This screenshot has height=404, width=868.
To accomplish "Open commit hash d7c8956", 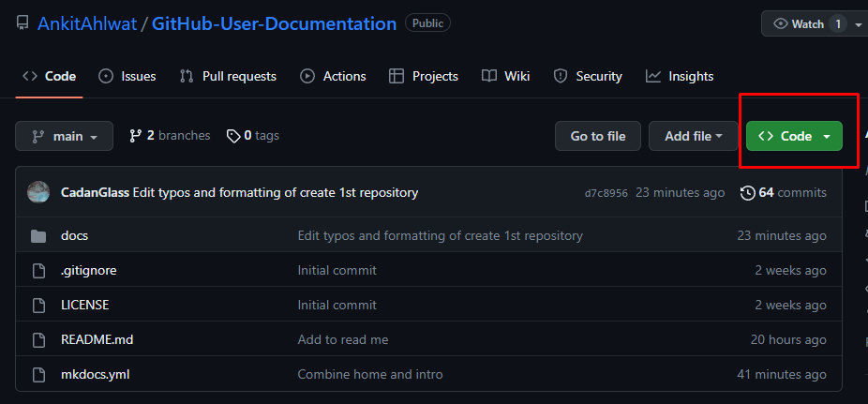I will click(x=606, y=193).
